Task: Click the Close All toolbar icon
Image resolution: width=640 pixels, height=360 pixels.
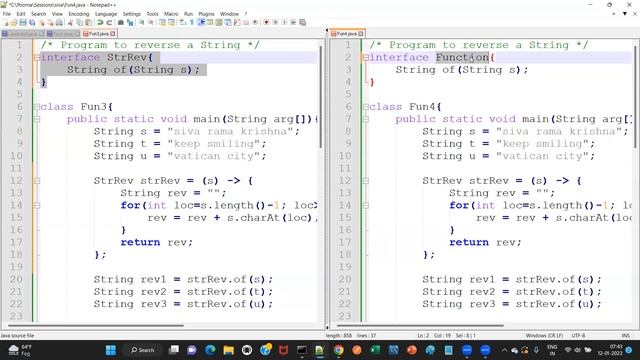Action: (50, 22)
